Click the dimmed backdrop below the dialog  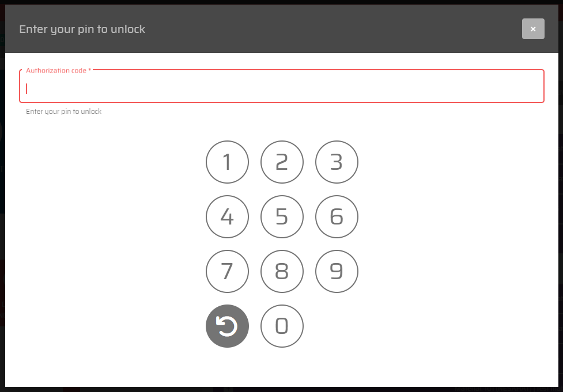(x=282, y=390)
